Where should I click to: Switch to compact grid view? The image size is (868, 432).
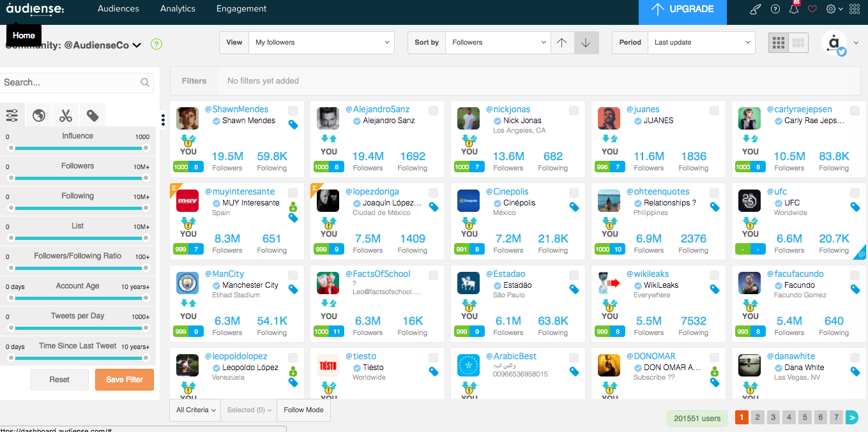click(x=798, y=43)
